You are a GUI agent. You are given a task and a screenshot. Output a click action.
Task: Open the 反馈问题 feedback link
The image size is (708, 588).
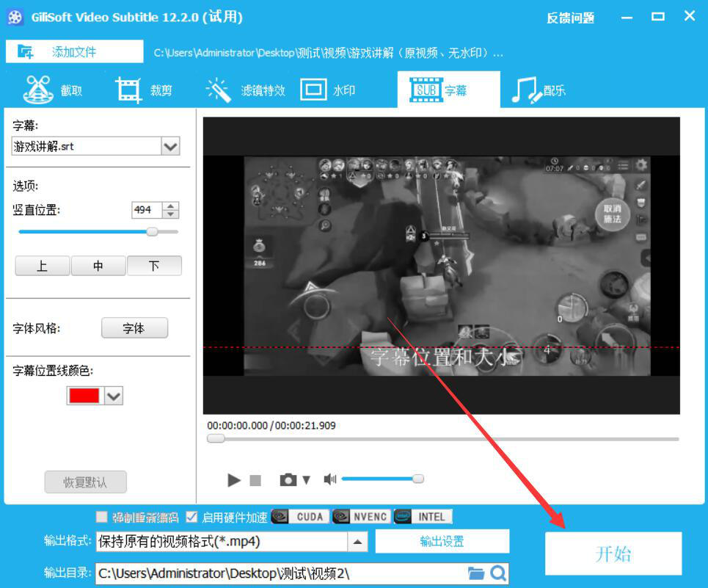click(570, 18)
